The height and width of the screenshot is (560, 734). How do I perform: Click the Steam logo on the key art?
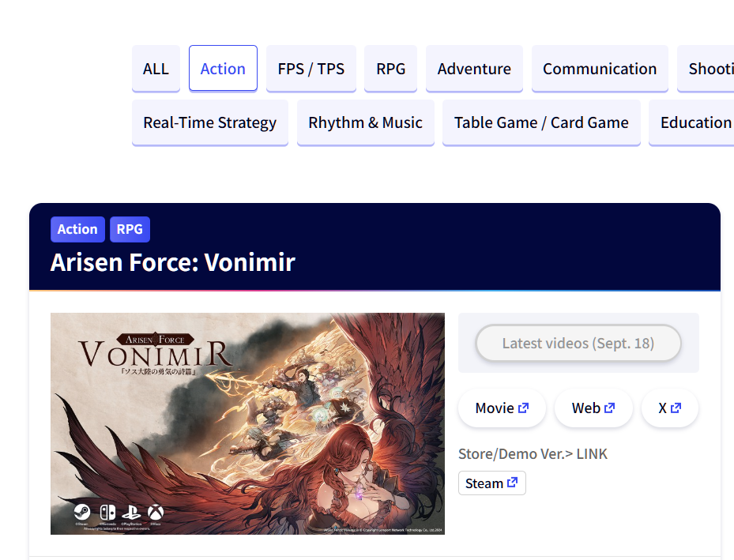point(82,512)
